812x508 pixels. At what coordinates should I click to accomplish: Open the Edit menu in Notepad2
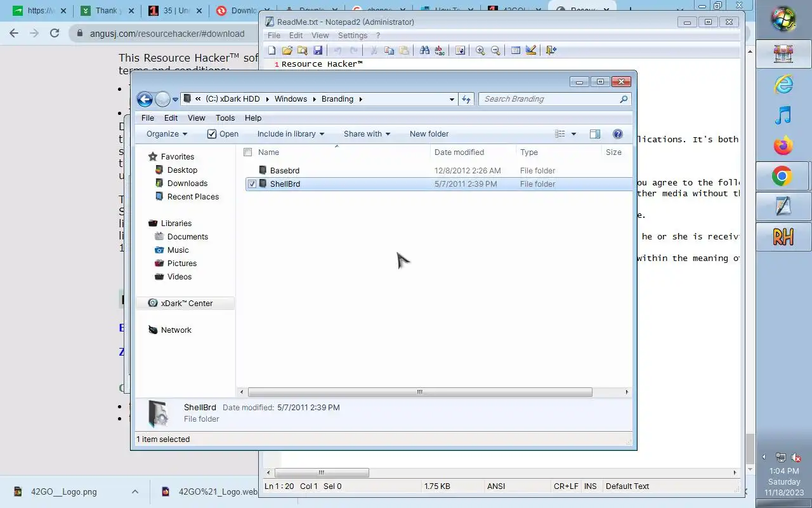tap(296, 36)
